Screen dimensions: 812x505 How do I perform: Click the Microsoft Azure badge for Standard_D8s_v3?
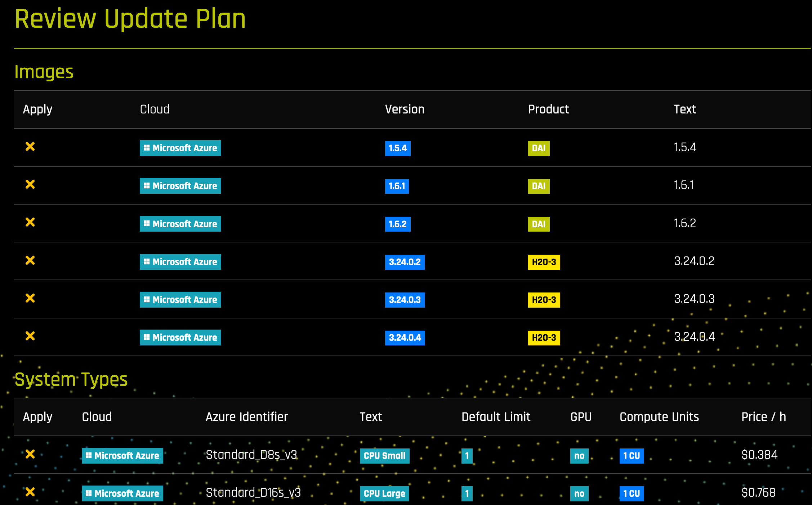[x=122, y=456]
